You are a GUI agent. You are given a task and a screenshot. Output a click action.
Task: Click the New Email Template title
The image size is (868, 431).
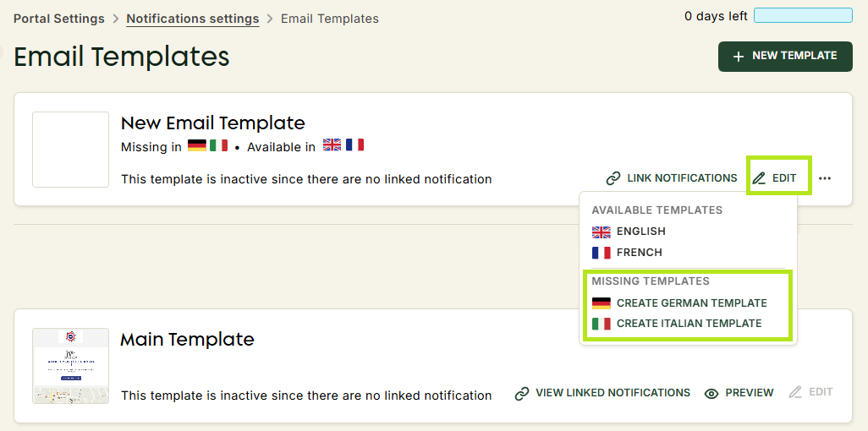212,123
